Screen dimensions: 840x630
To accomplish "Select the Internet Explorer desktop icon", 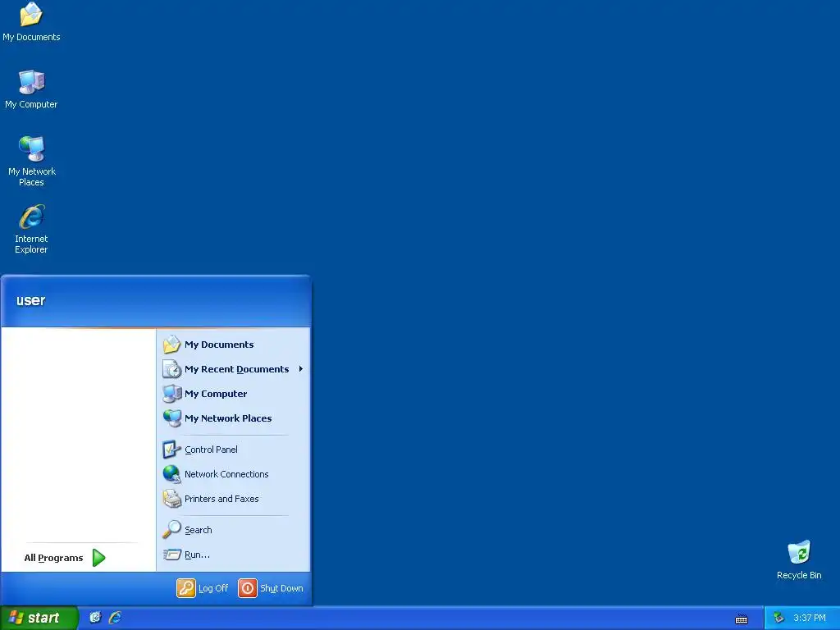I will pyautogui.click(x=31, y=228).
